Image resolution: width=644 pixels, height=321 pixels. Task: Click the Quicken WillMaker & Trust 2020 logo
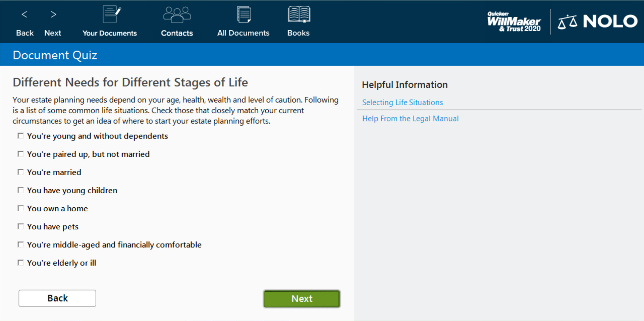click(514, 21)
